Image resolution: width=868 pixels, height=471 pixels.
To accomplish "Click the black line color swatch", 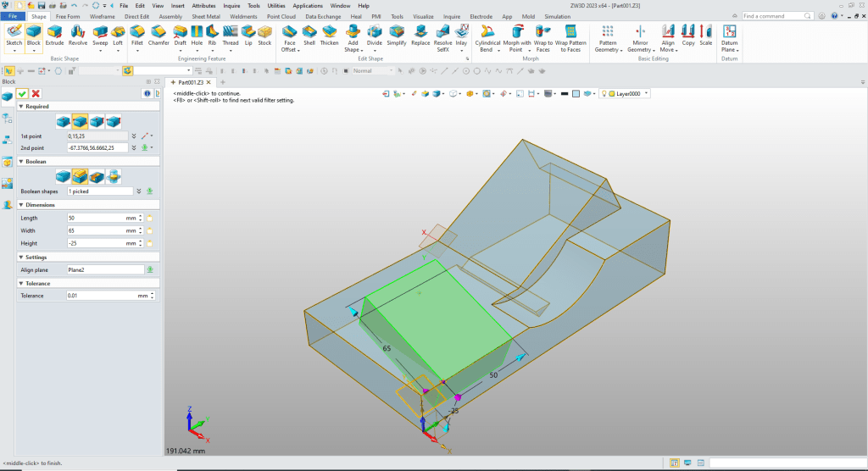I will [x=563, y=93].
